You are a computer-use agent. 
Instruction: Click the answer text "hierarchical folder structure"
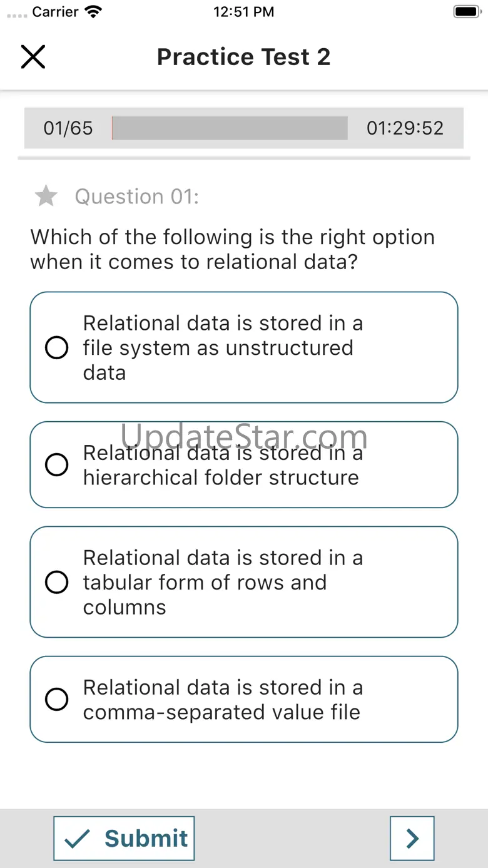tap(221, 477)
